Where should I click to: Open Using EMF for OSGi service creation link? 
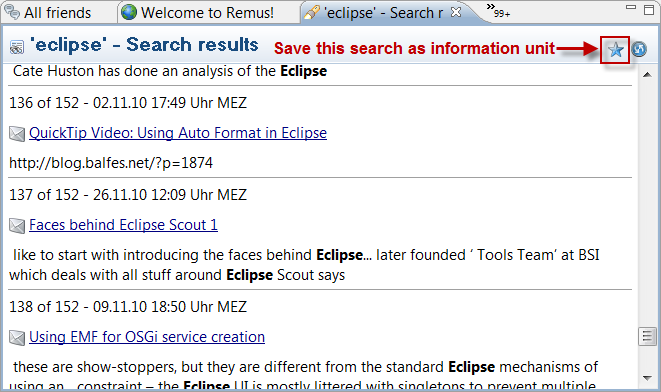pos(147,337)
